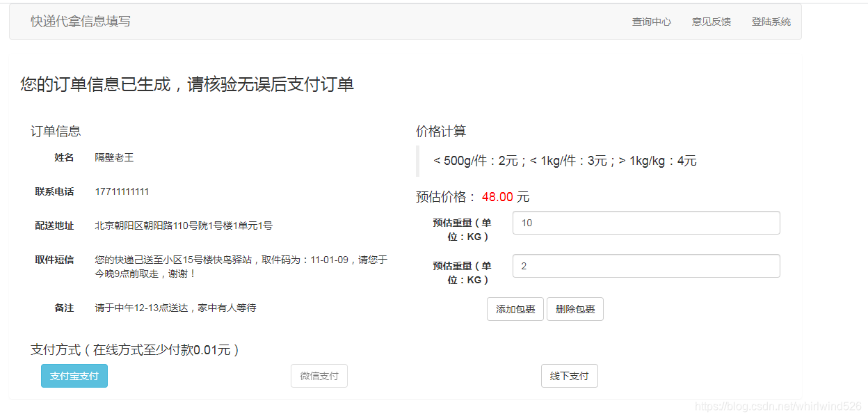
Task: Click the pickup SMS text mentioning 11-01-09
Action: [241, 267]
